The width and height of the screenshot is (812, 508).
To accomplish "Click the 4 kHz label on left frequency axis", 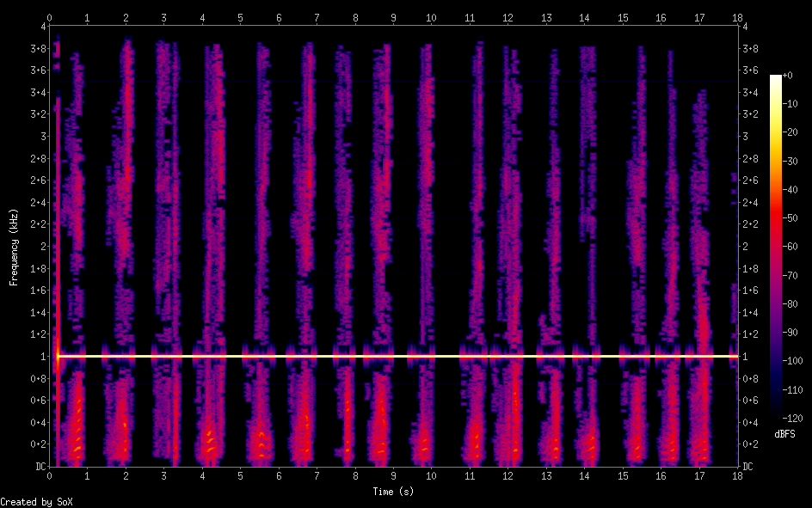I will click(41, 26).
